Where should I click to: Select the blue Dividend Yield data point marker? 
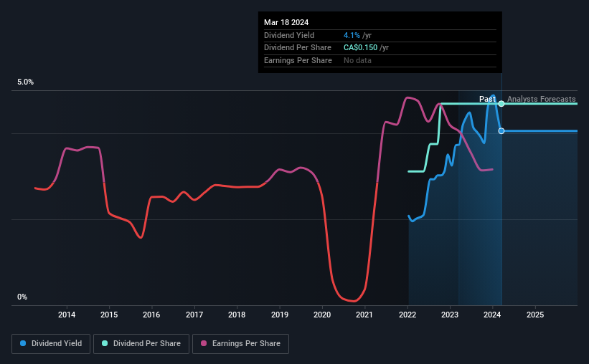501,131
